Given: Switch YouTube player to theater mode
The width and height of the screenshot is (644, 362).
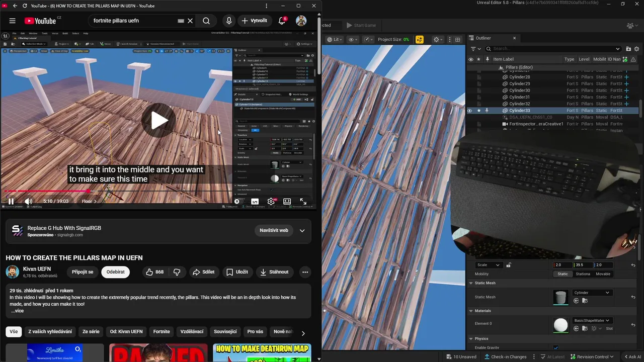Looking at the screenshot, I should pyautogui.click(x=287, y=201).
